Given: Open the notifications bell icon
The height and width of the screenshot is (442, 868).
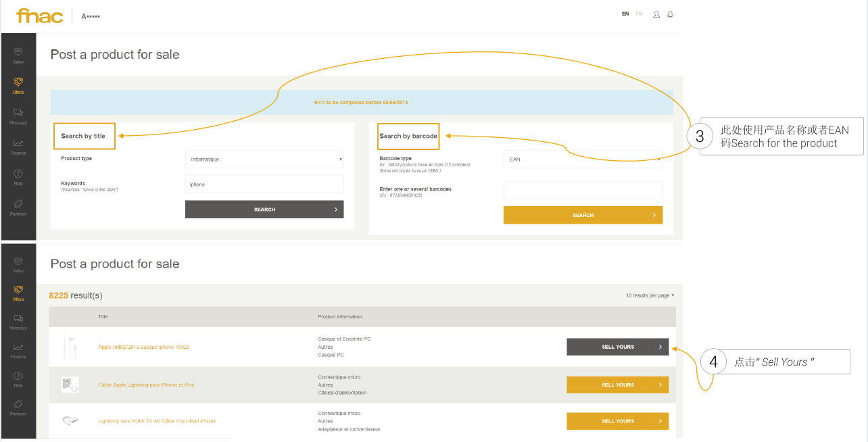Looking at the screenshot, I should point(670,14).
